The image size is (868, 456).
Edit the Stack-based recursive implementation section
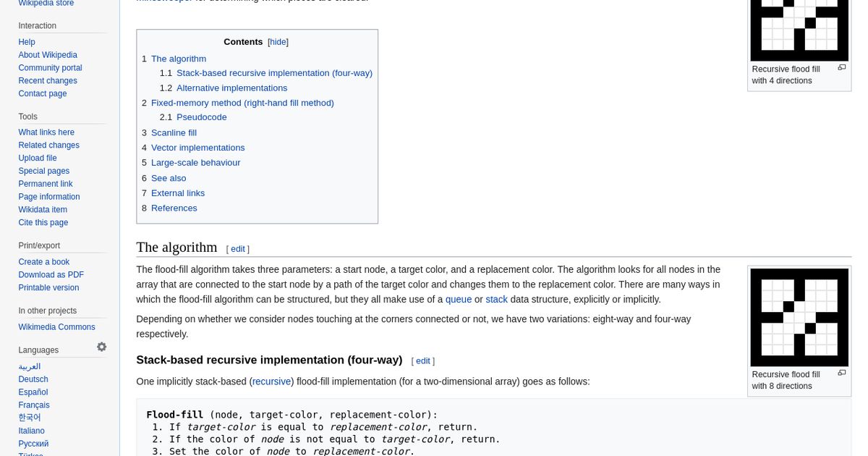(x=422, y=360)
